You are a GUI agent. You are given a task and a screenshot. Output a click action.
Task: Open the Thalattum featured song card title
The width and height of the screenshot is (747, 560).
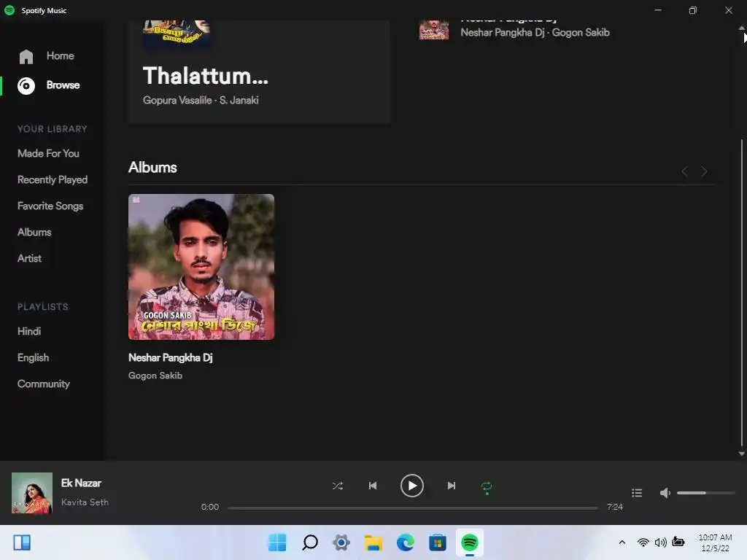pyautogui.click(x=205, y=76)
